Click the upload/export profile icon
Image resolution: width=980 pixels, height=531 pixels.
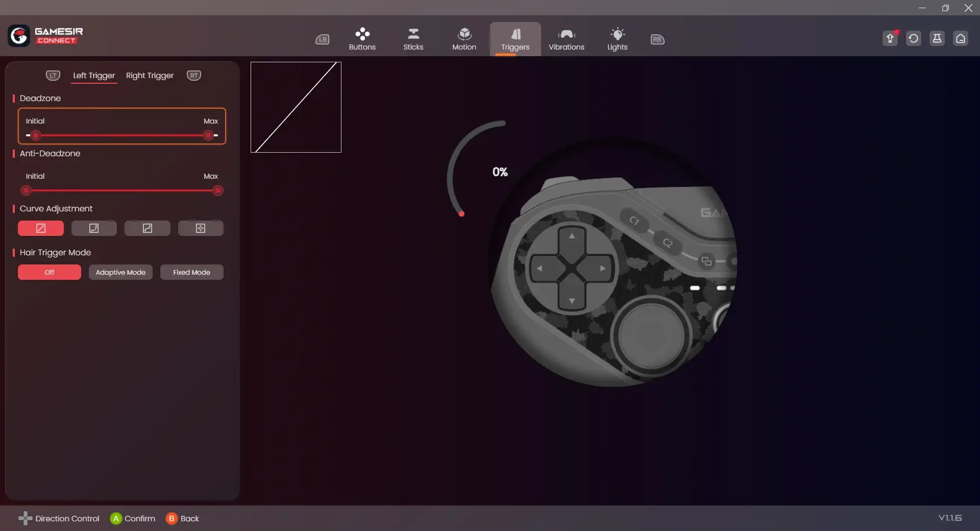pos(890,38)
